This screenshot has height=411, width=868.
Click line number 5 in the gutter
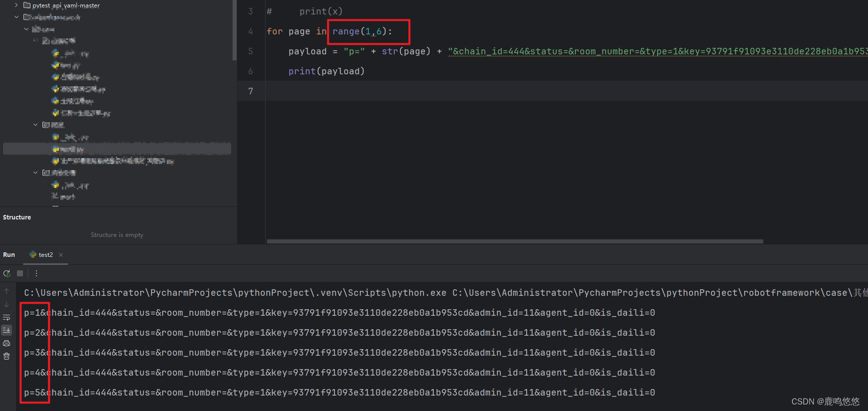251,51
